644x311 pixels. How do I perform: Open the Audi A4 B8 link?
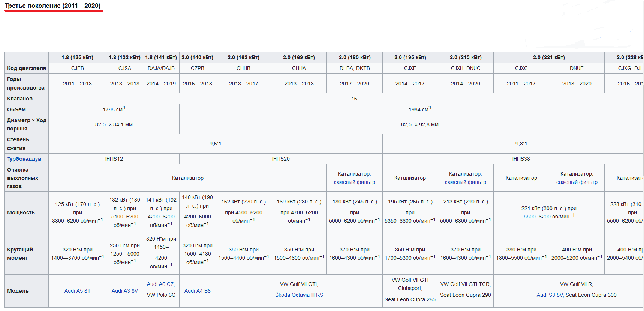coord(197,291)
